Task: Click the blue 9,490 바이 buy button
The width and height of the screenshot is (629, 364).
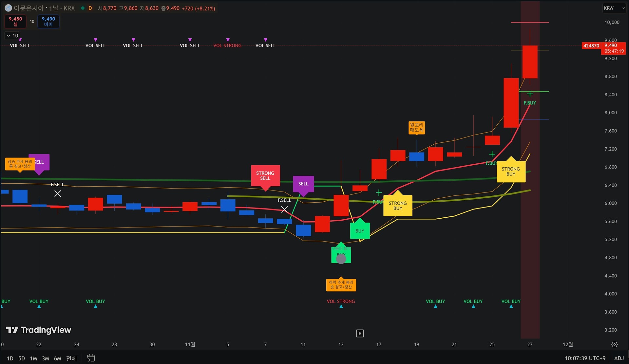Action: (x=48, y=21)
